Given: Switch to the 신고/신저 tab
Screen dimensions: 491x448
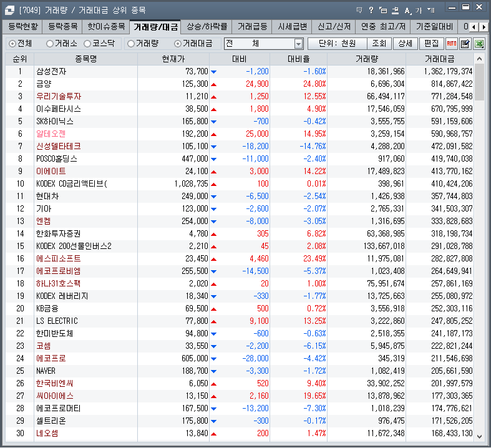Looking at the screenshot, I should click(x=334, y=27).
